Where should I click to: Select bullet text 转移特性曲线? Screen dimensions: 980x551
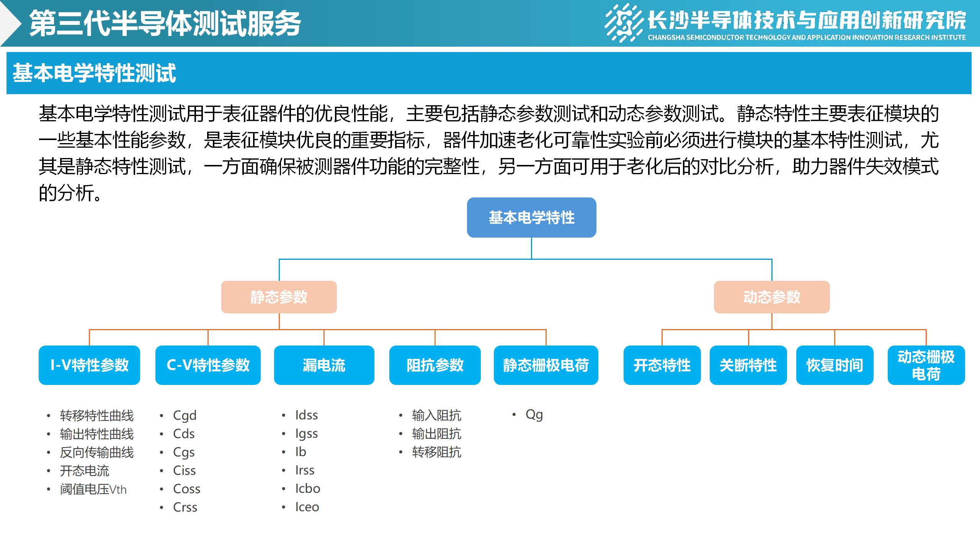point(97,415)
